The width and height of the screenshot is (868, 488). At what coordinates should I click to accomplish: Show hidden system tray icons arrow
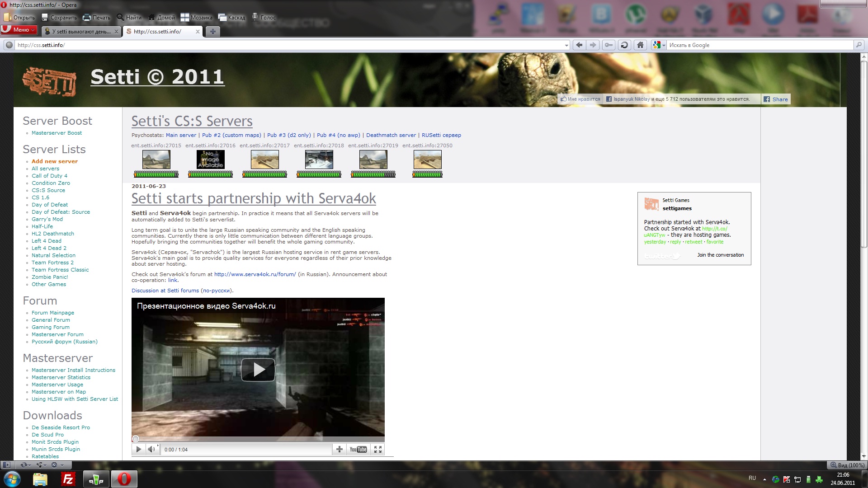click(764, 479)
